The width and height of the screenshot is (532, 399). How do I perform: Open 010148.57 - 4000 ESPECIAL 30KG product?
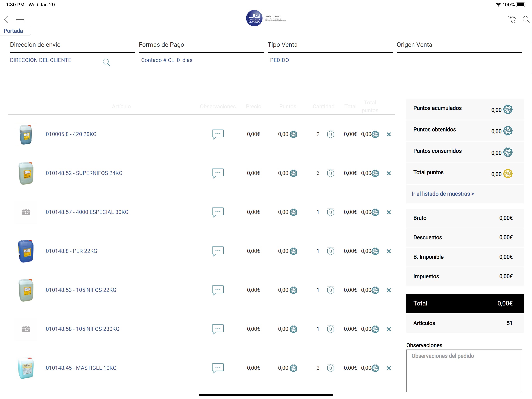[87, 212]
